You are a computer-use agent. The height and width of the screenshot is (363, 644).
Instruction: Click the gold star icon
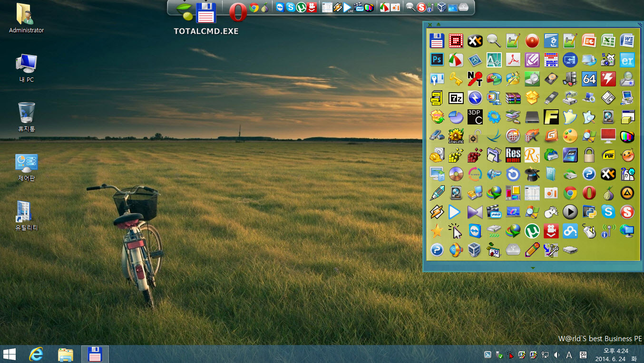(437, 231)
